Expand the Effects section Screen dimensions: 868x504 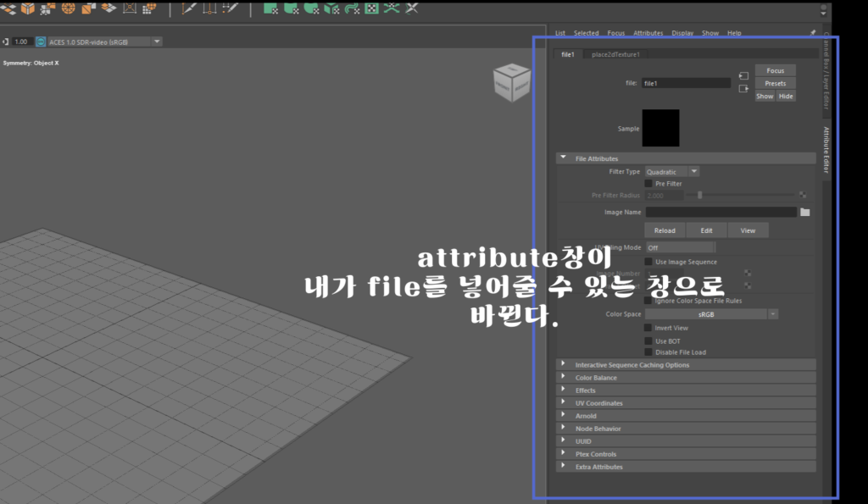point(686,390)
